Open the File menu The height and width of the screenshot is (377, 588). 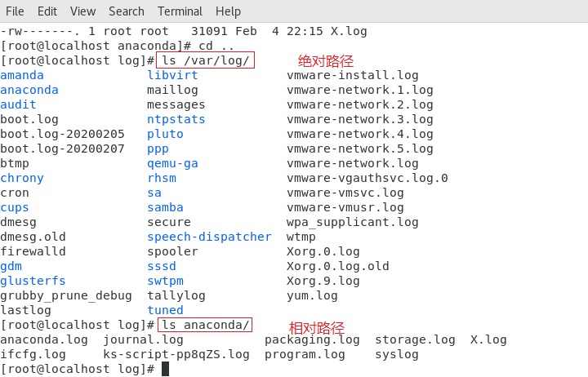coord(15,11)
